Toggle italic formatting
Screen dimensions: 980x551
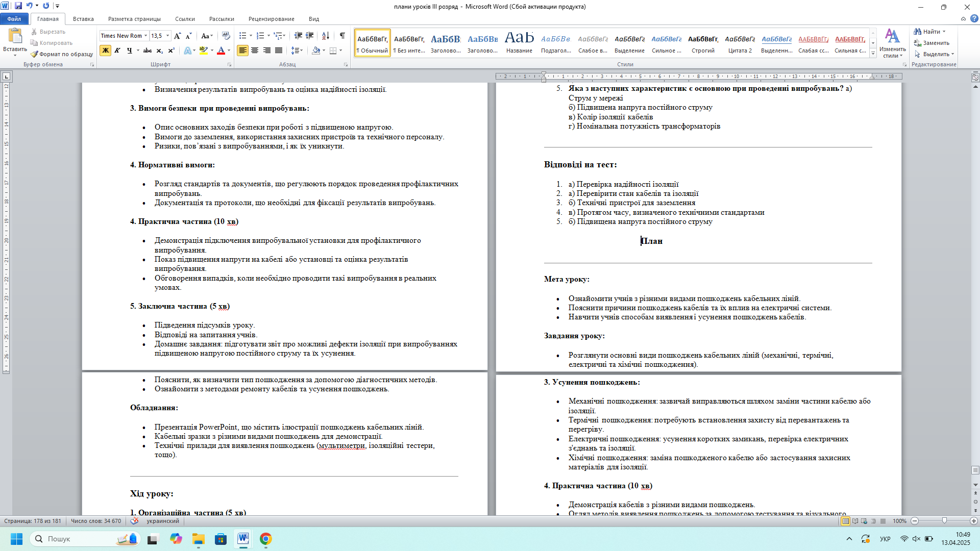point(117,51)
